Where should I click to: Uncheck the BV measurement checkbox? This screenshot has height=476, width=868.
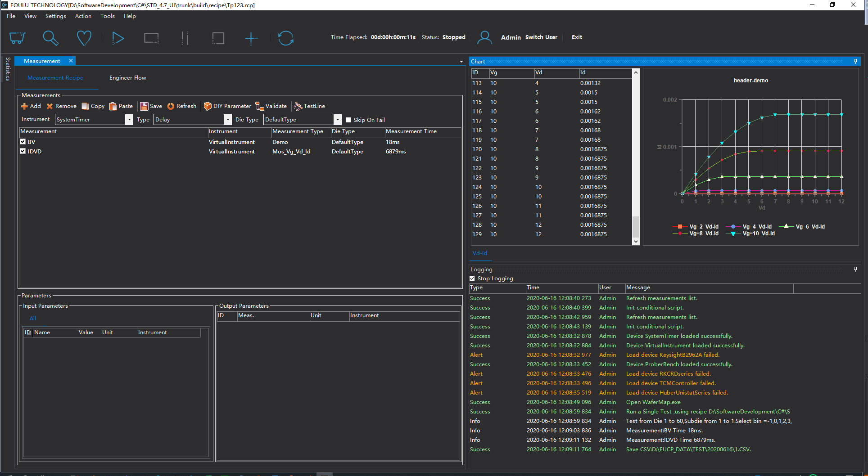pyautogui.click(x=23, y=142)
